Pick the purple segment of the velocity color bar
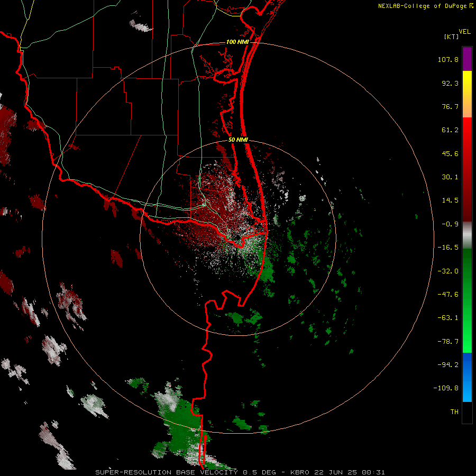This screenshot has height=476, width=476. pyautogui.click(x=467, y=59)
